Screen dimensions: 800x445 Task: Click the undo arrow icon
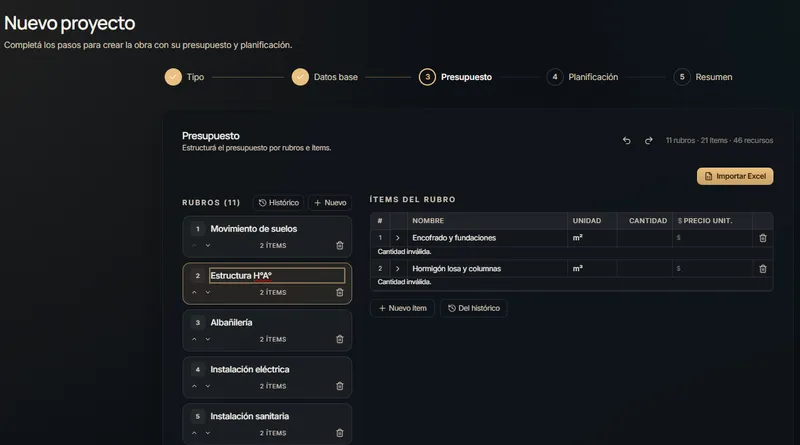click(627, 140)
